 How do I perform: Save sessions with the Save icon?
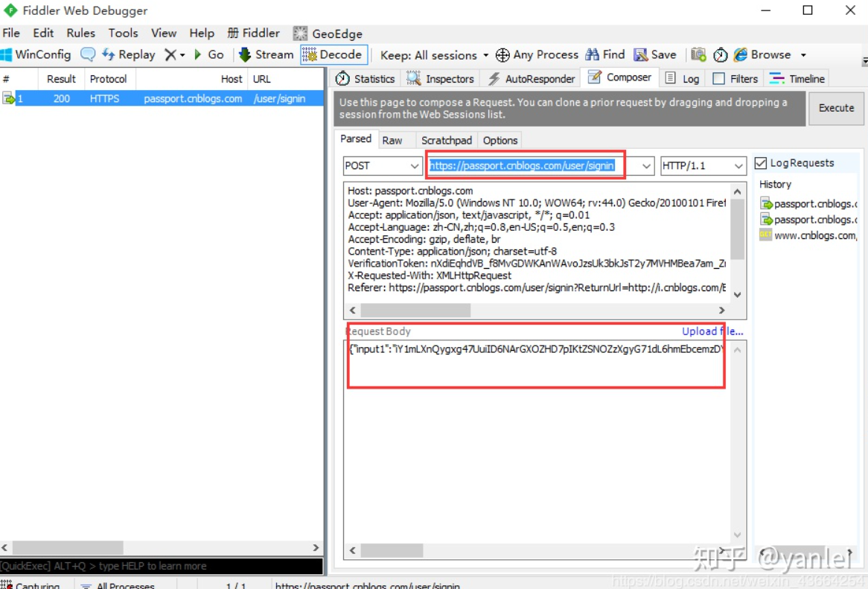point(655,55)
